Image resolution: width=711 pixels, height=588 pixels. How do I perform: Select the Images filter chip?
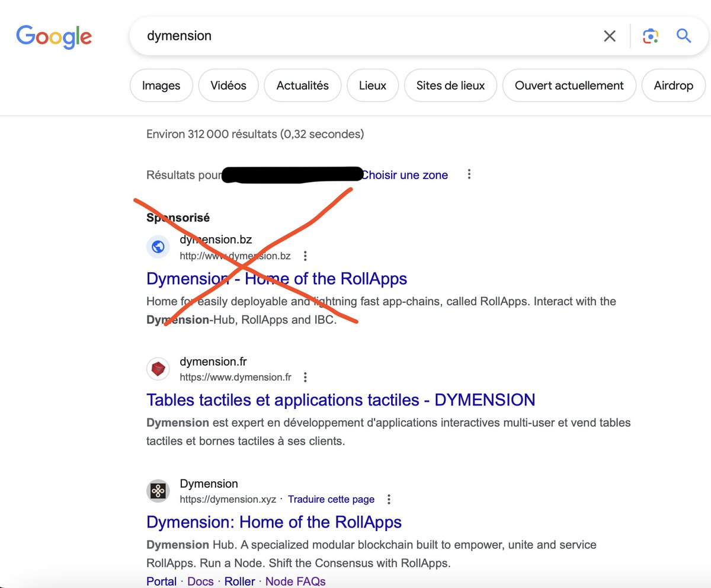[x=161, y=85]
